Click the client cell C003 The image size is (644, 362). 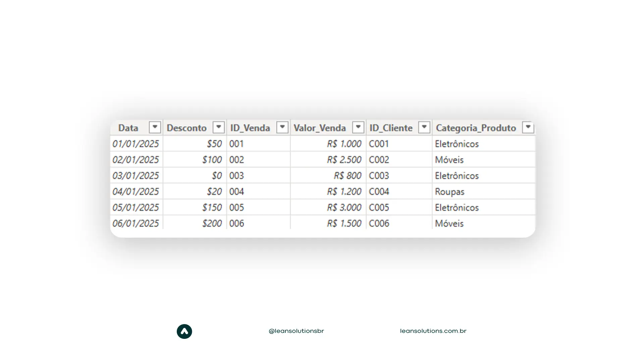coord(399,175)
